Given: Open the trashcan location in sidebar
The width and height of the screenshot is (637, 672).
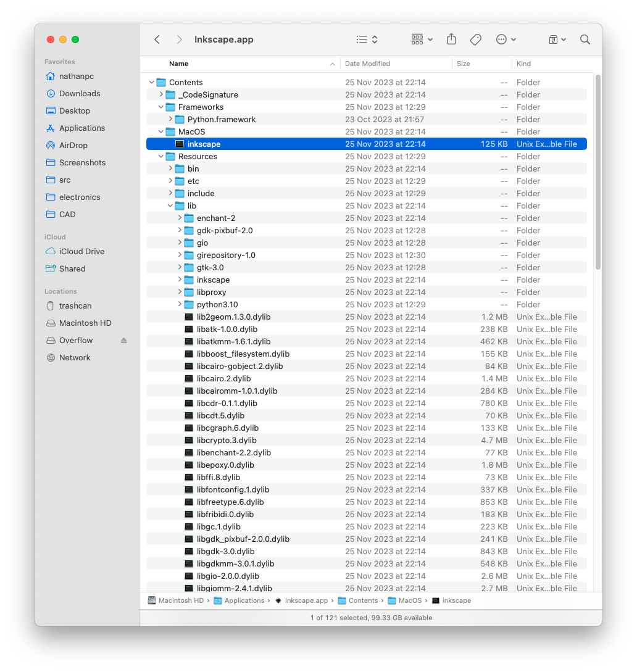Looking at the screenshot, I should pyautogui.click(x=75, y=306).
